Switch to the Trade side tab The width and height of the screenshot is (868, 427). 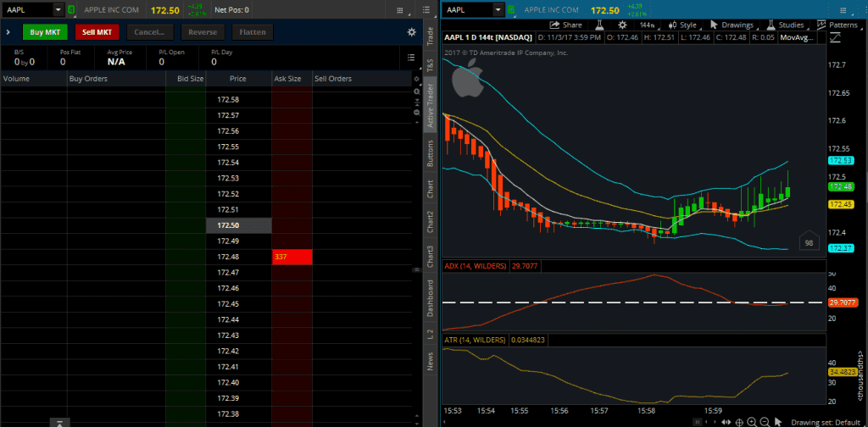tap(430, 36)
